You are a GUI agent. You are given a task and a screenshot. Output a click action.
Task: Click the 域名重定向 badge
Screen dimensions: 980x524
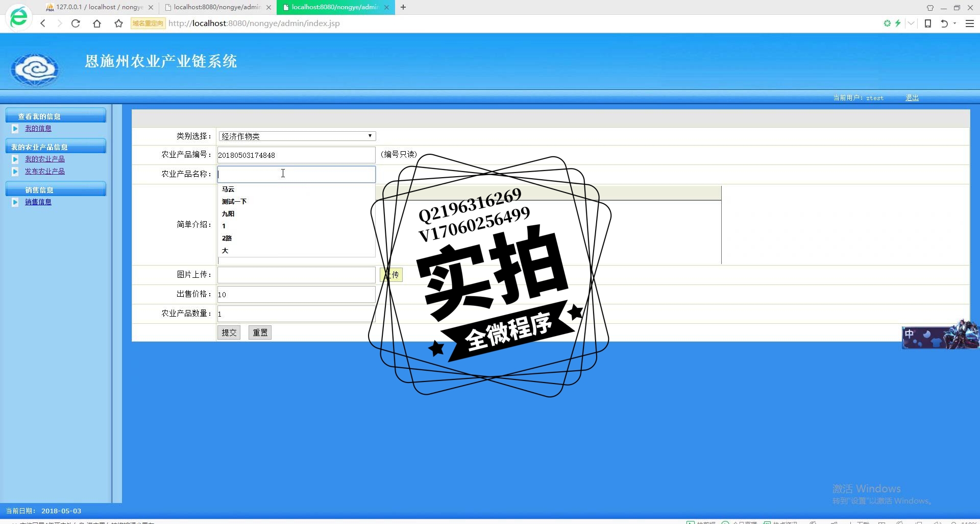(148, 23)
